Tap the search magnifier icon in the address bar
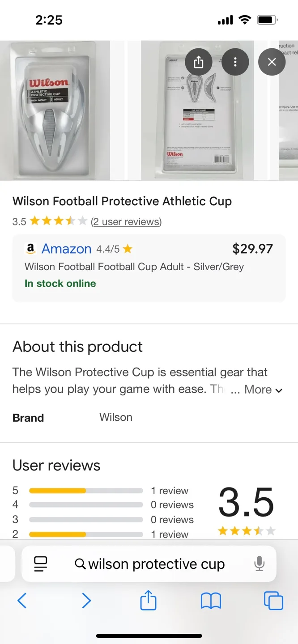Viewport: 298px width, 644px height. [x=80, y=564]
